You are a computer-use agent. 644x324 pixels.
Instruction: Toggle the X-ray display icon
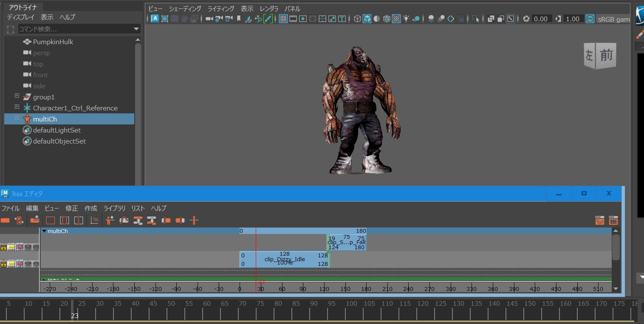click(491, 19)
